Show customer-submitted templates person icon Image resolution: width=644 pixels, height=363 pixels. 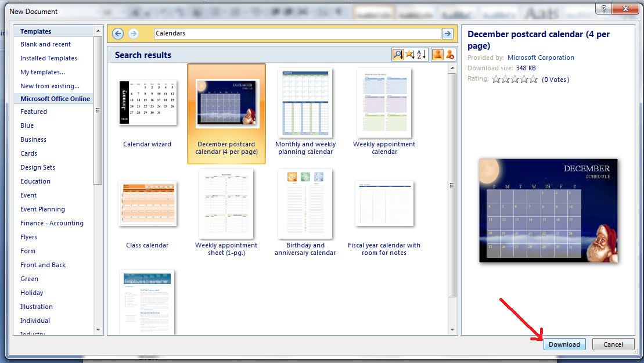(x=438, y=54)
